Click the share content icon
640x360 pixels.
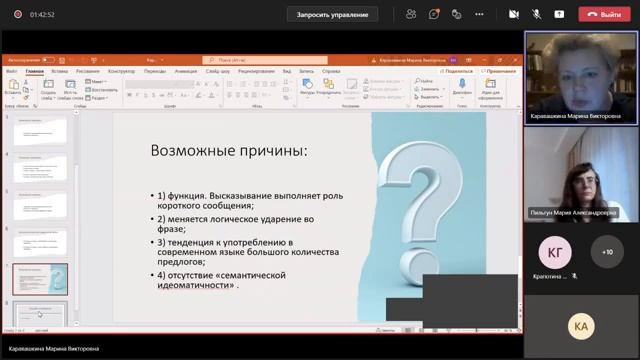click(559, 14)
